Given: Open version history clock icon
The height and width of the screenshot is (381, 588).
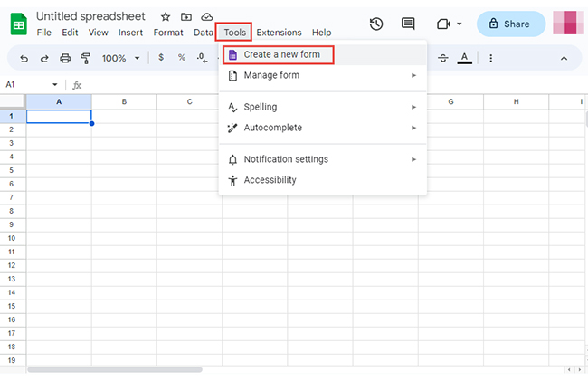Looking at the screenshot, I should 376,24.
